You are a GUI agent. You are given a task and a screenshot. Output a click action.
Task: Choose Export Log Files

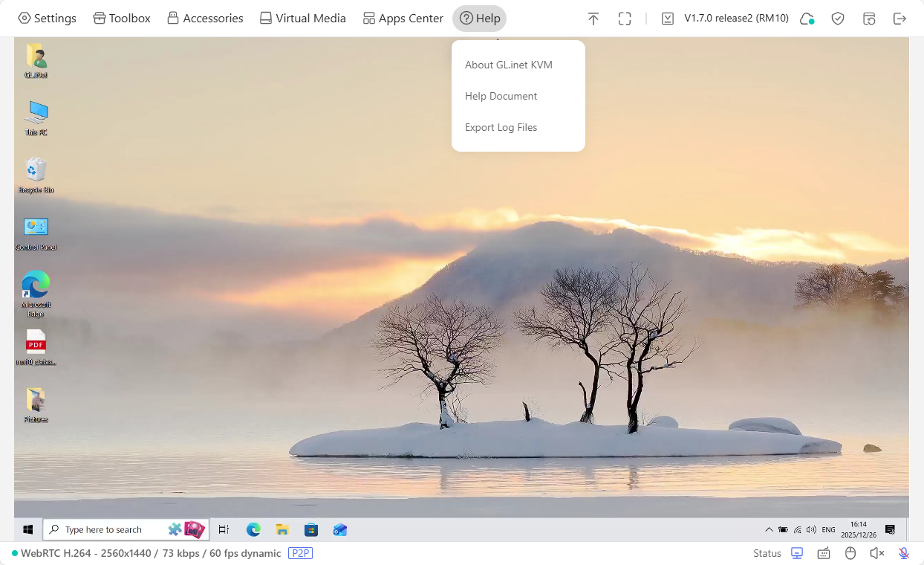501,127
